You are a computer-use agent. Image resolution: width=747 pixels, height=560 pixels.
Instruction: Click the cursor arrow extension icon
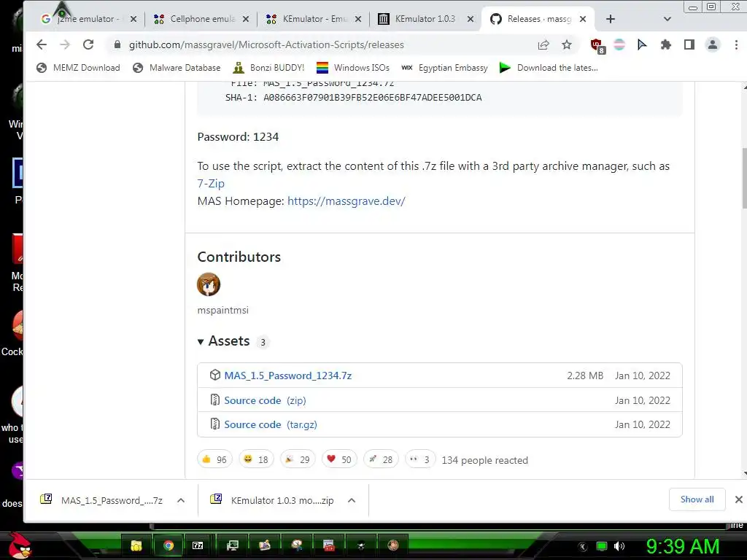click(x=642, y=44)
